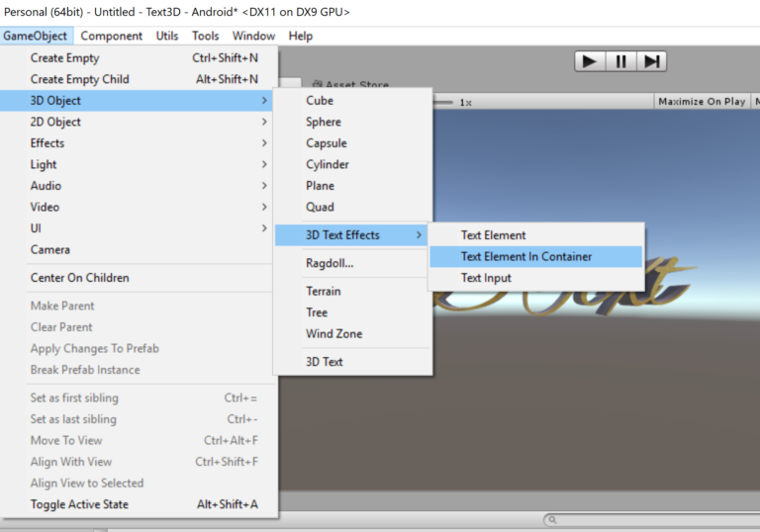
Task: Click the search field at bottom
Action: tap(652, 520)
